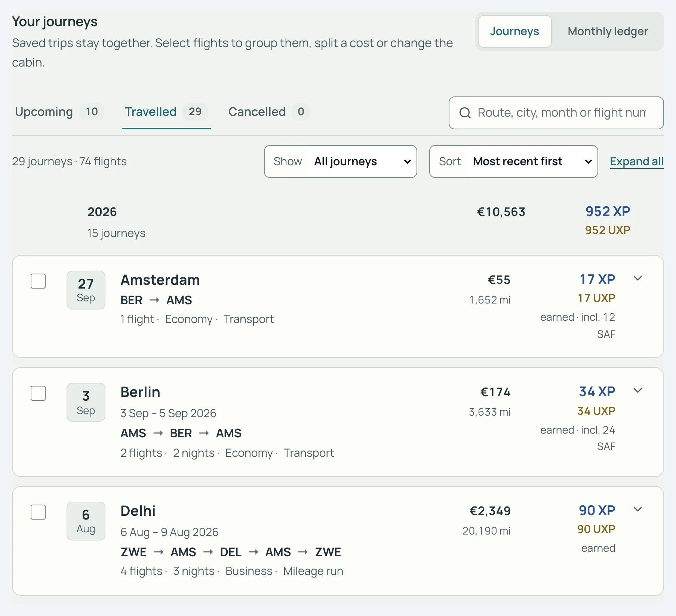
Task: Click the €2,349 Delhi price
Action: click(490, 511)
